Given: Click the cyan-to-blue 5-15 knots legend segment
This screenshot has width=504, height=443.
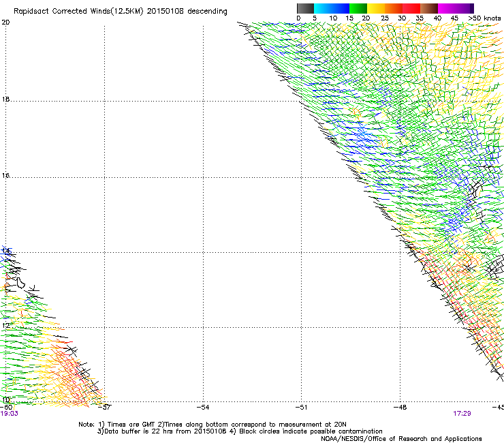Looking at the screenshot, I should [332, 8].
